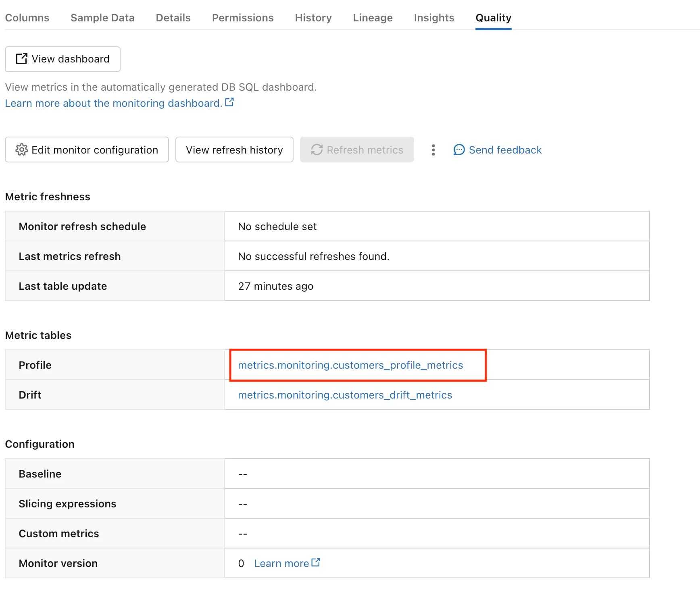
Task: Click the View dashboard button
Action: pyautogui.click(x=62, y=59)
